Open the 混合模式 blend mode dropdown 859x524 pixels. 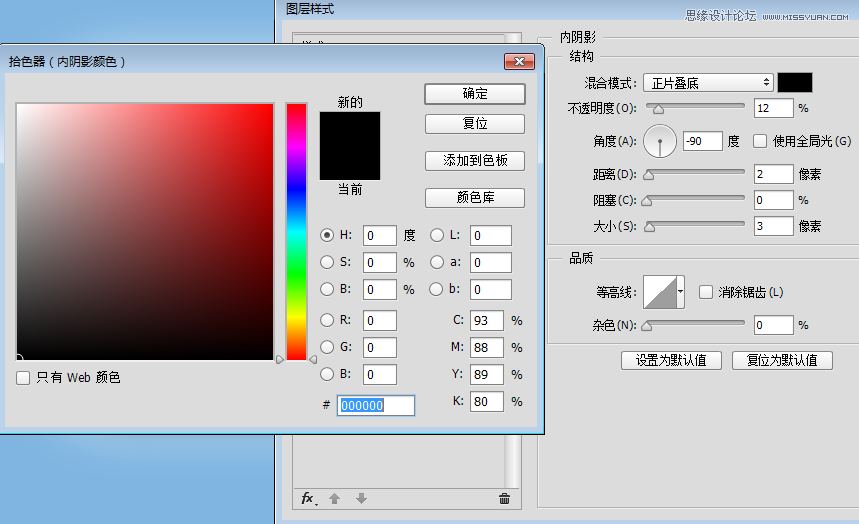(x=707, y=83)
